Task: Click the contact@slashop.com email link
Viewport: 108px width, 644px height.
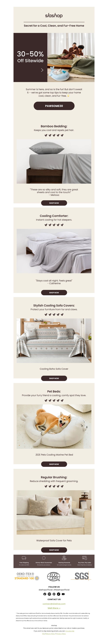Action: point(54,603)
